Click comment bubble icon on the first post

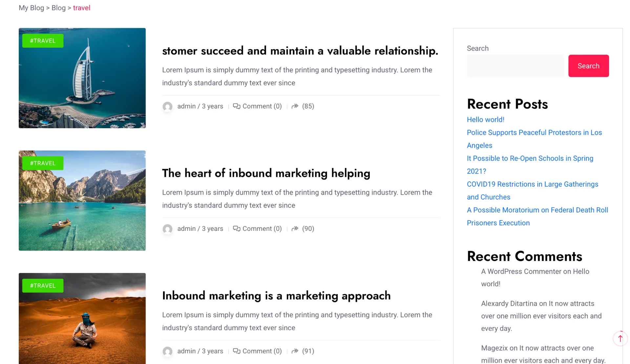pyautogui.click(x=236, y=106)
